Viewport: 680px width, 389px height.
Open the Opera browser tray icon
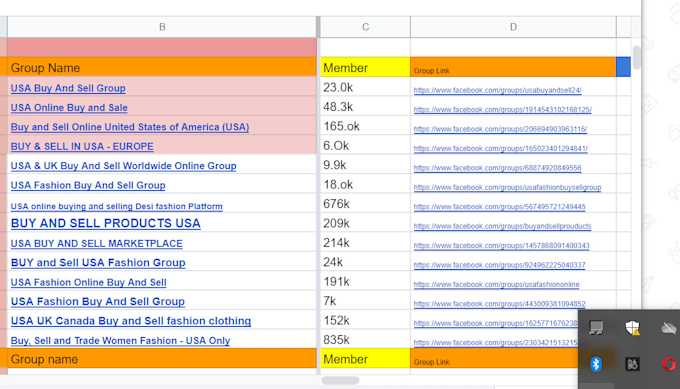click(669, 364)
